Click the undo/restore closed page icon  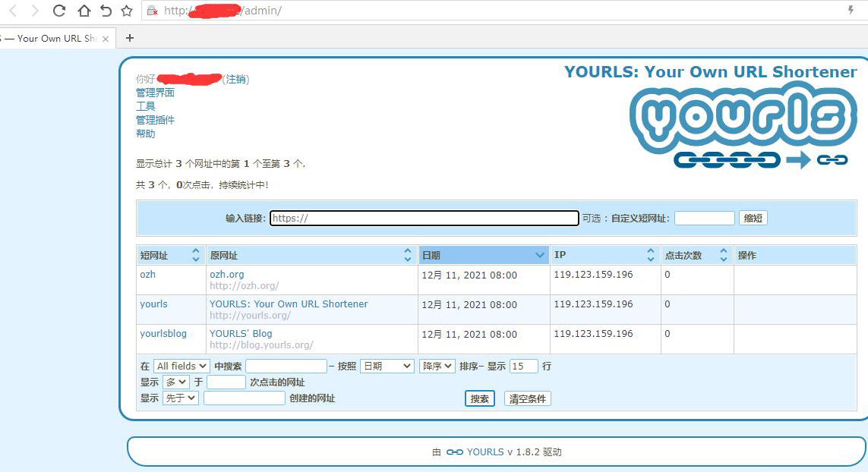coord(106,11)
